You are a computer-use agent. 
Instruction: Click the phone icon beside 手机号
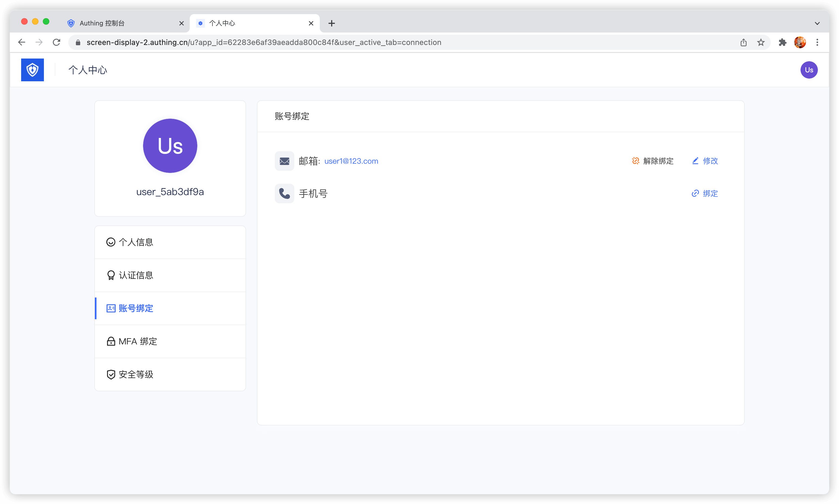[284, 193]
